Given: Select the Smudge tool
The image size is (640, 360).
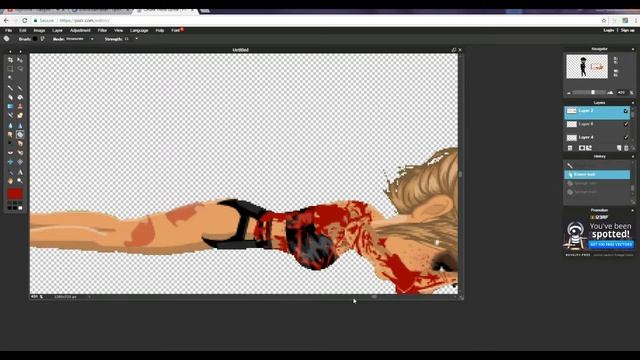Looking at the screenshot, I should point(10,134).
